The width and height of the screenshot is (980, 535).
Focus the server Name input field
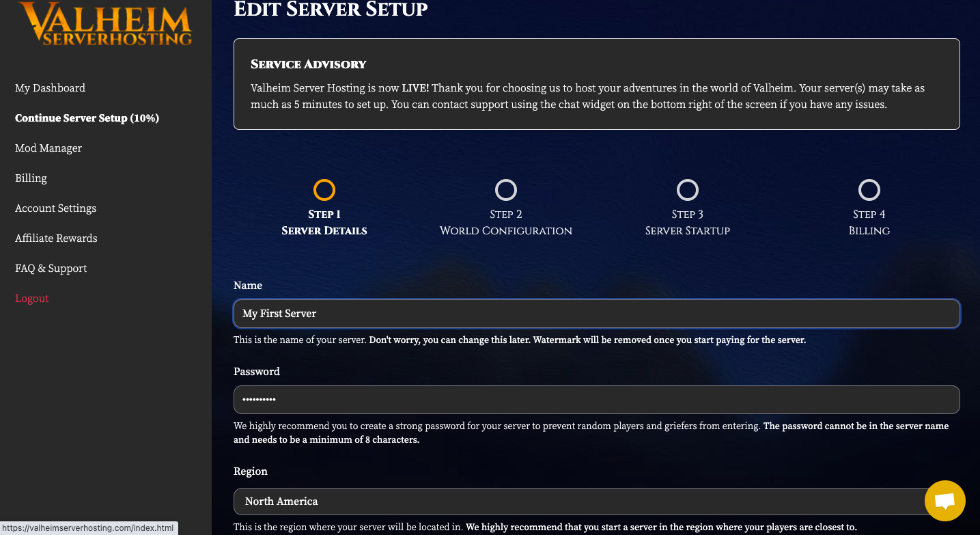coord(596,314)
